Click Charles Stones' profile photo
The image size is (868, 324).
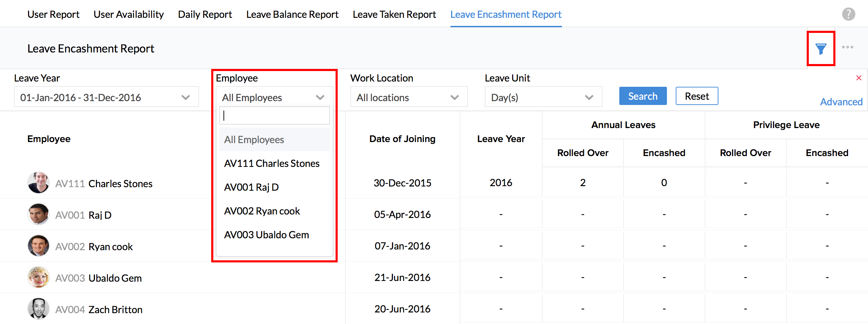(38, 183)
